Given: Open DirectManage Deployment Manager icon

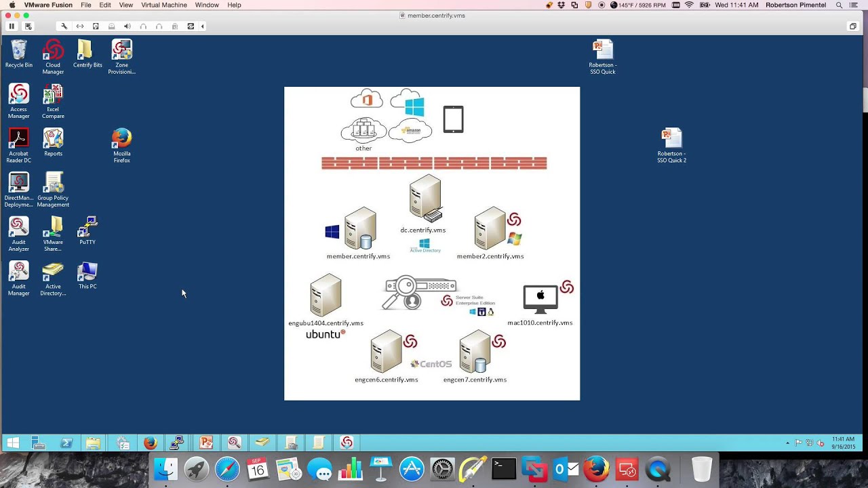Looking at the screenshot, I should 19,190.
